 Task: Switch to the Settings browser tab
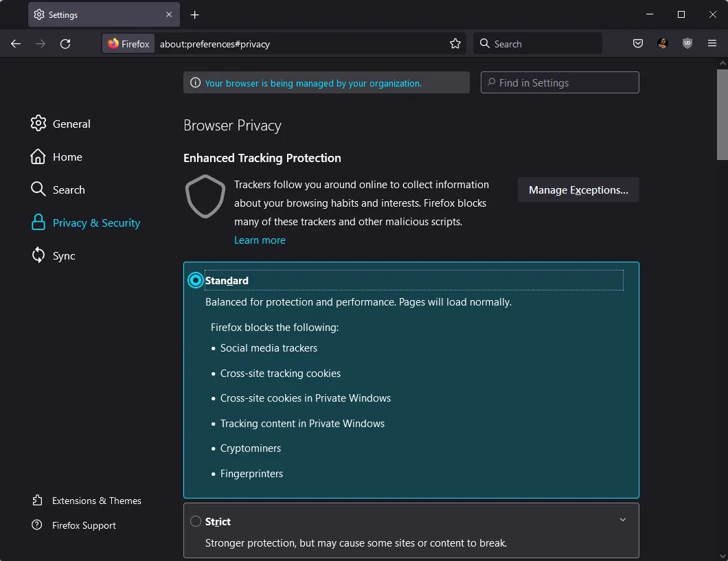pyautogui.click(x=96, y=14)
